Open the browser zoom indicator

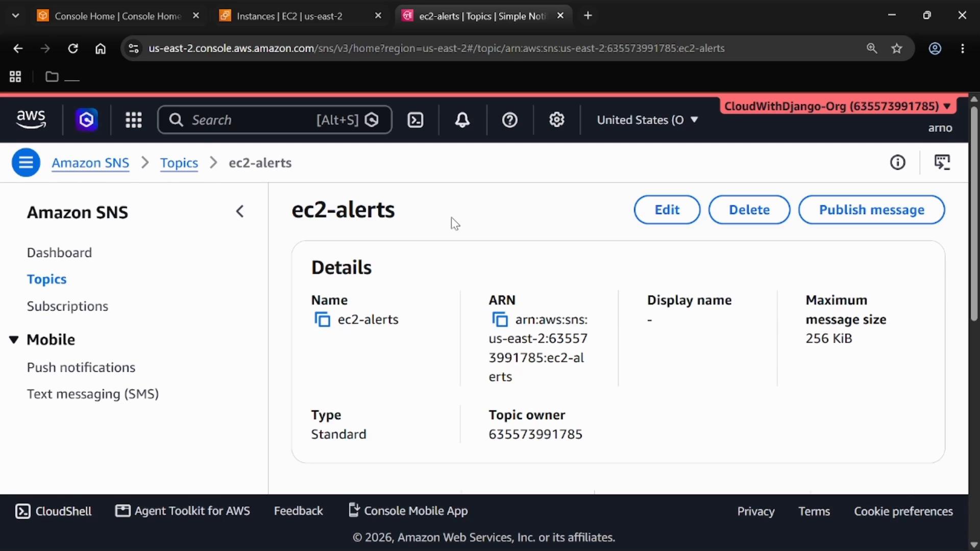(872, 48)
